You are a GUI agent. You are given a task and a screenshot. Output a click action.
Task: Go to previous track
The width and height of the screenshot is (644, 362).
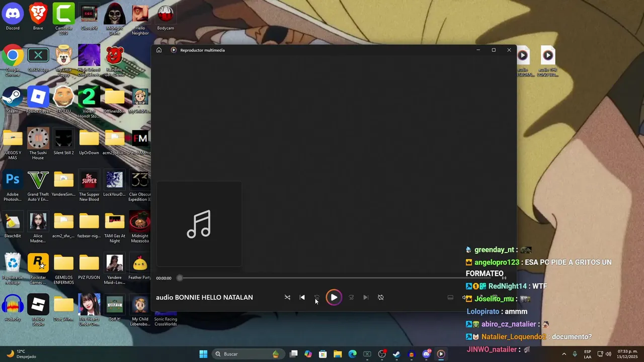tap(302, 297)
